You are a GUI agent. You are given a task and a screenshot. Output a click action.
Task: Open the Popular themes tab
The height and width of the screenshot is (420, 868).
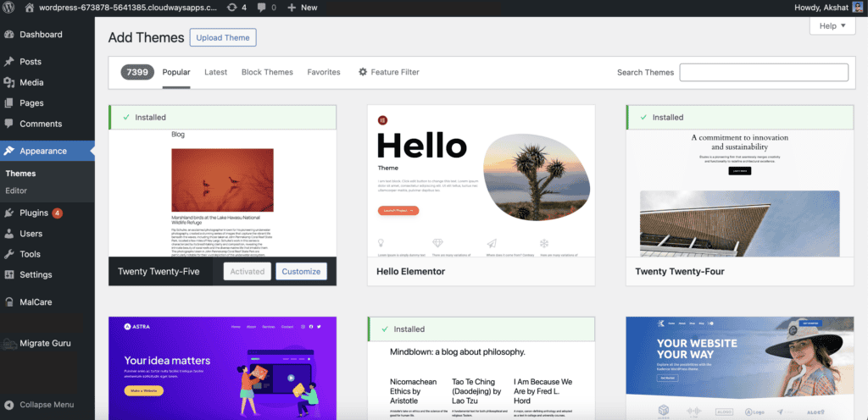(x=176, y=72)
